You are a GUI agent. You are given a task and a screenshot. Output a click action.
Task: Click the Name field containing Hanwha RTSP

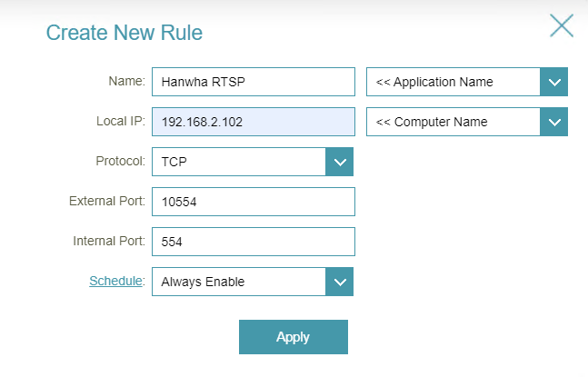[253, 82]
